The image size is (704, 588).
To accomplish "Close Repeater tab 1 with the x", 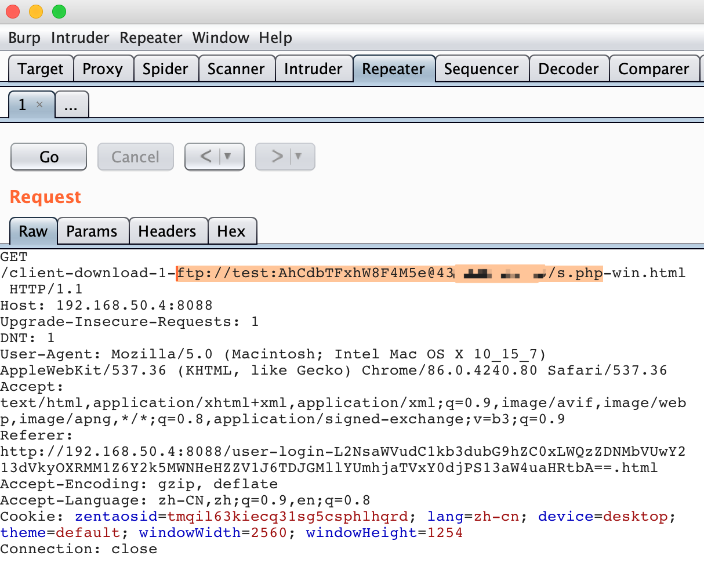I will 39,105.
